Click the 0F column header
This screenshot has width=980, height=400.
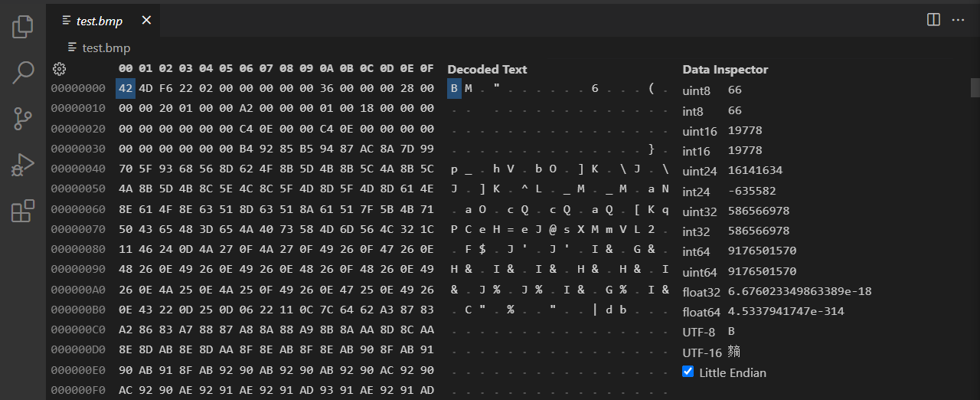coord(426,69)
